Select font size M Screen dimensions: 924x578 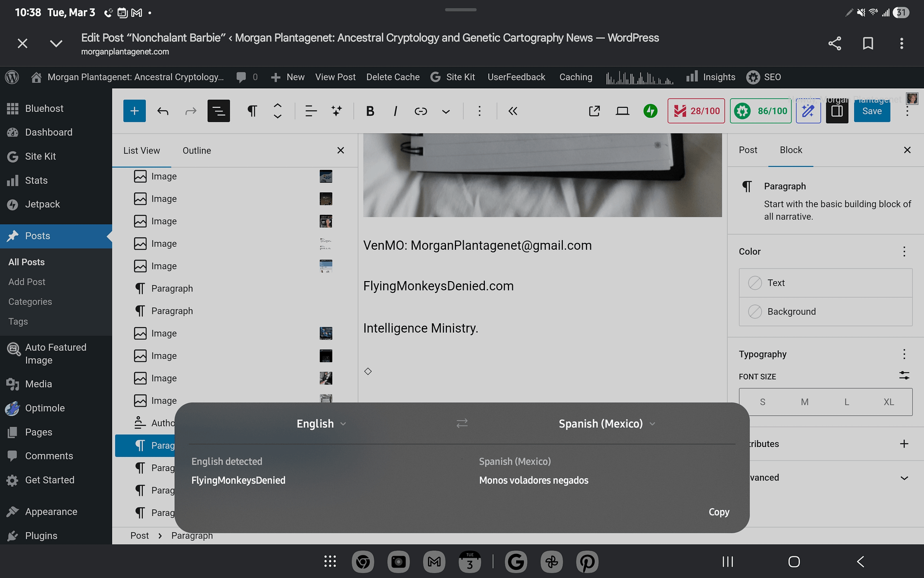coord(804,402)
